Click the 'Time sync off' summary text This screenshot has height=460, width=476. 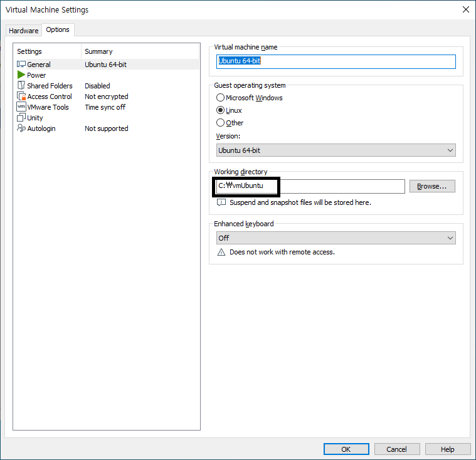pyautogui.click(x=105, y=107)
